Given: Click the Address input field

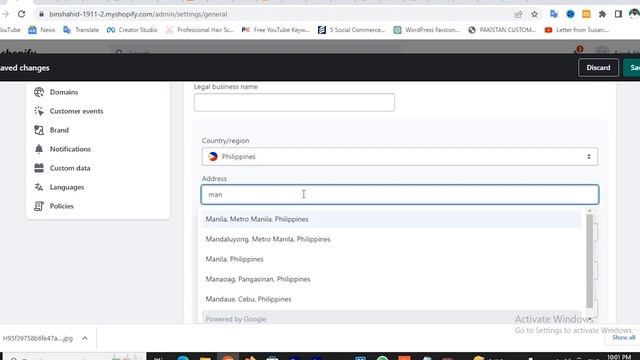Looking at the screenshot, I should [x=400, y=195].
